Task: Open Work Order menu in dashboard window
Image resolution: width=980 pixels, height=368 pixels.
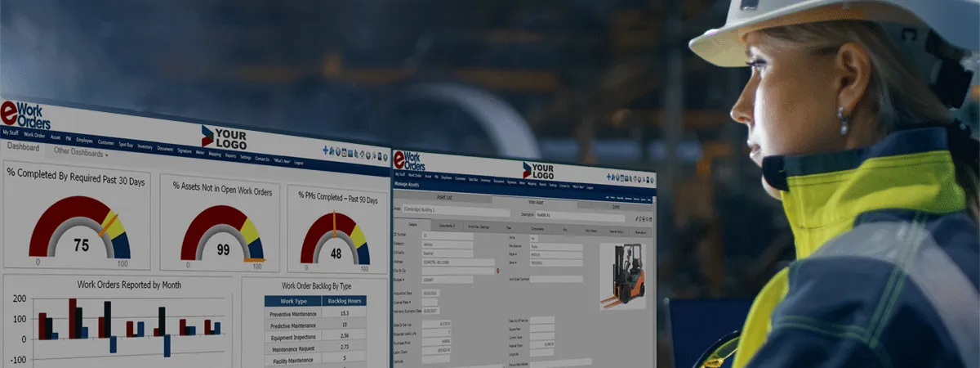Action: (x=34, y=135)
